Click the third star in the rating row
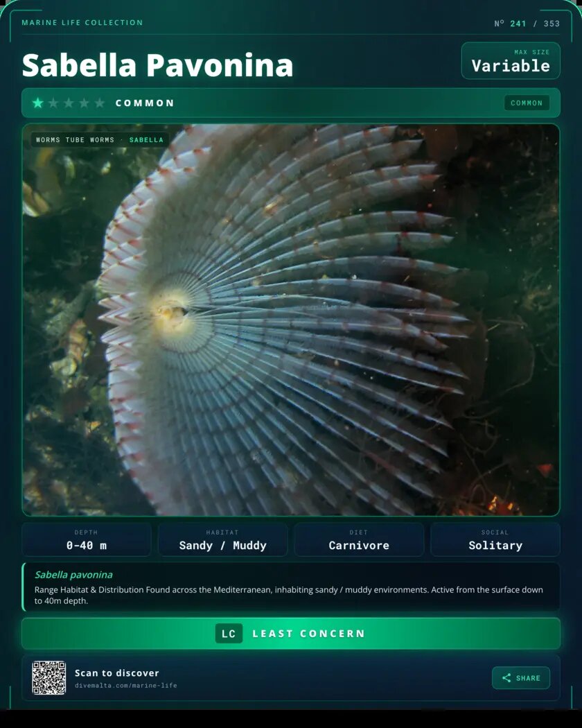 click(x=69, y=103)
